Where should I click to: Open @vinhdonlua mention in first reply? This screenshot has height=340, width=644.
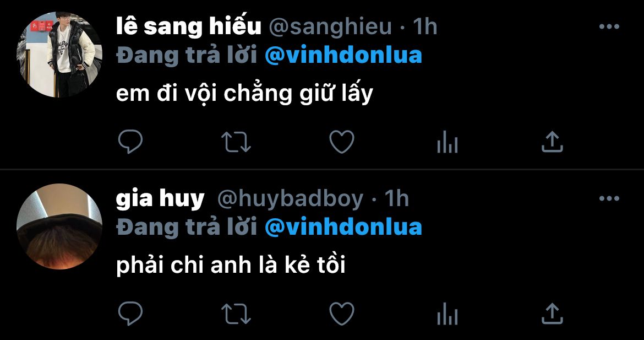pos(343,56)
